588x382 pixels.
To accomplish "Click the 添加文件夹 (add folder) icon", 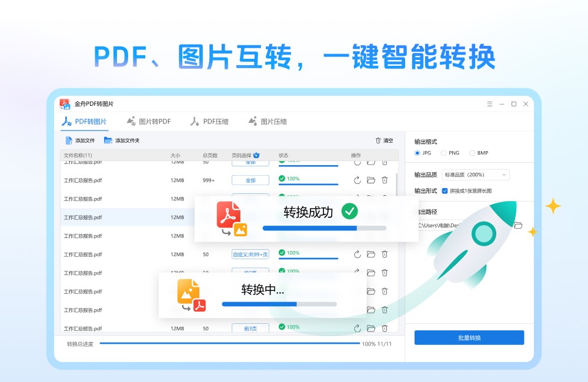I will (108, 140).
